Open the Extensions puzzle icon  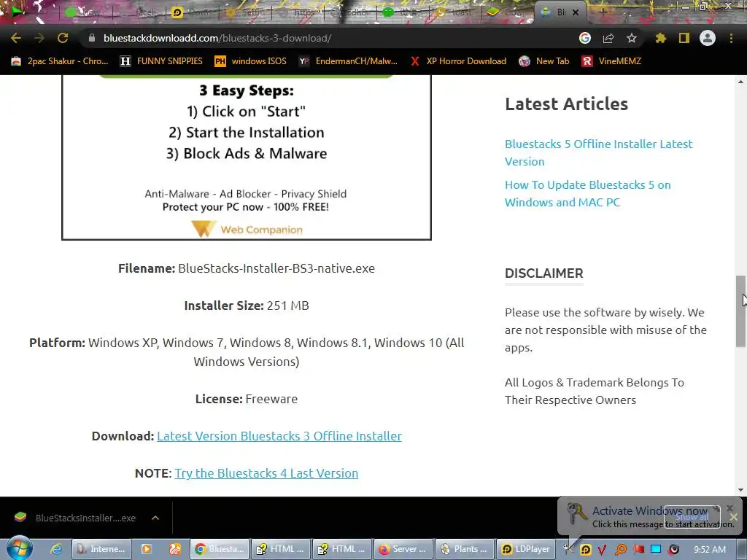click(661, 38)
